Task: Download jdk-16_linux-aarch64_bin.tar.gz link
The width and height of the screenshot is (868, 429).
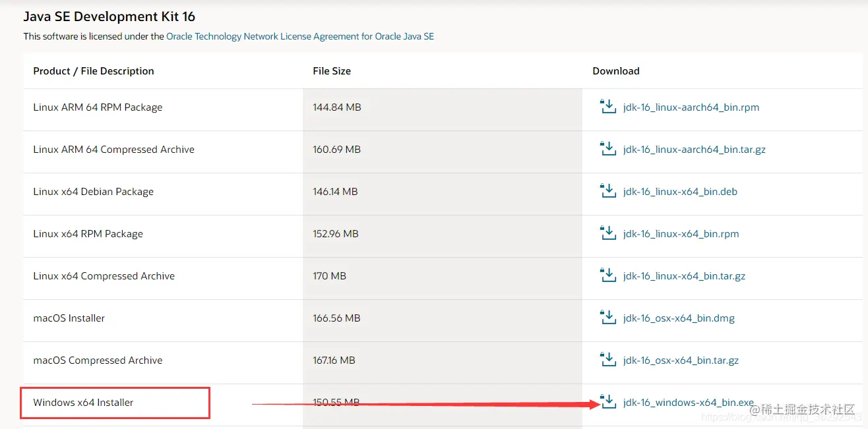Action: pos(695,150)
